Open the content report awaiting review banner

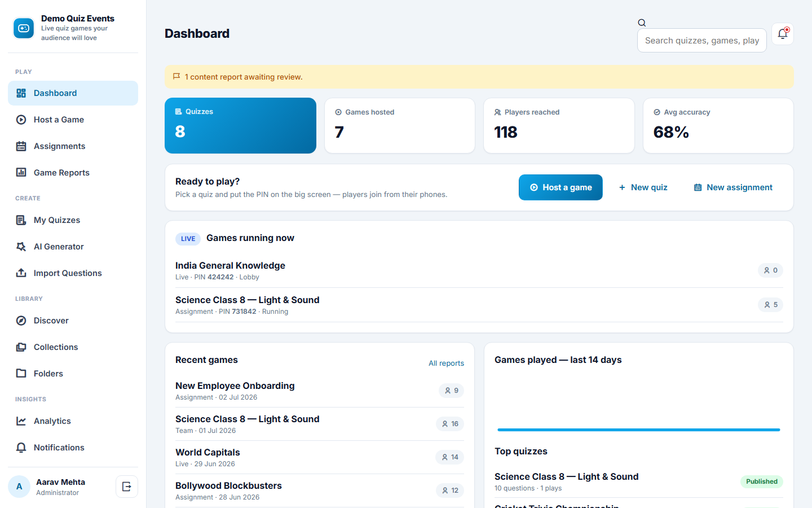point(479,77)
